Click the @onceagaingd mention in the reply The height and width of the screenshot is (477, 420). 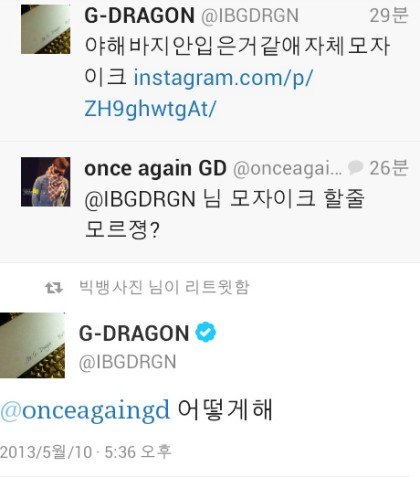pyautogui.click(x=85, y=410)
